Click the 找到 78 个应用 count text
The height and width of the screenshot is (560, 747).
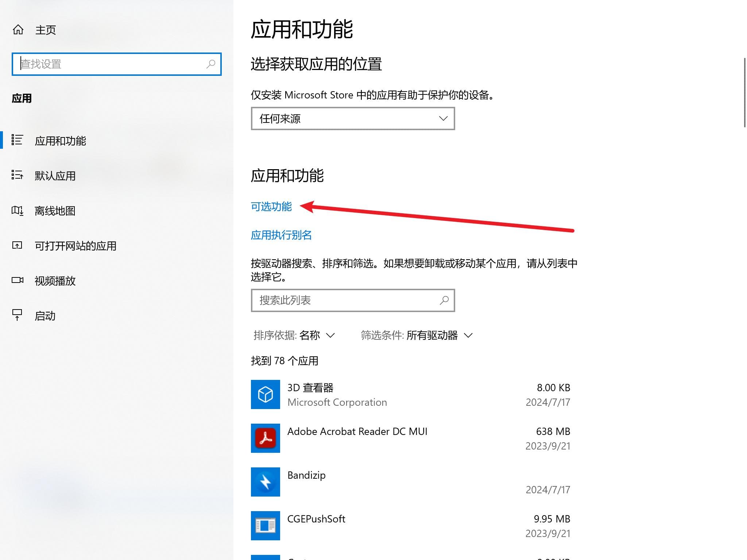point(285,361)
